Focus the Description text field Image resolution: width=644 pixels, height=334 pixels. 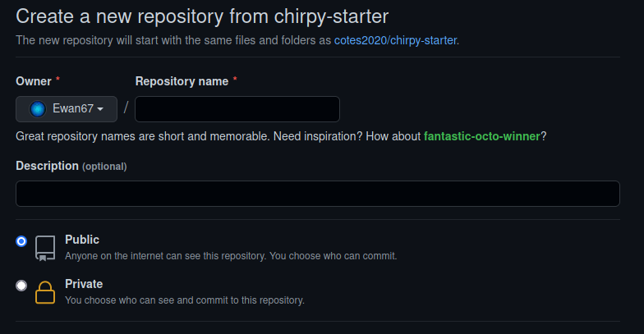(x=317, y=194)
